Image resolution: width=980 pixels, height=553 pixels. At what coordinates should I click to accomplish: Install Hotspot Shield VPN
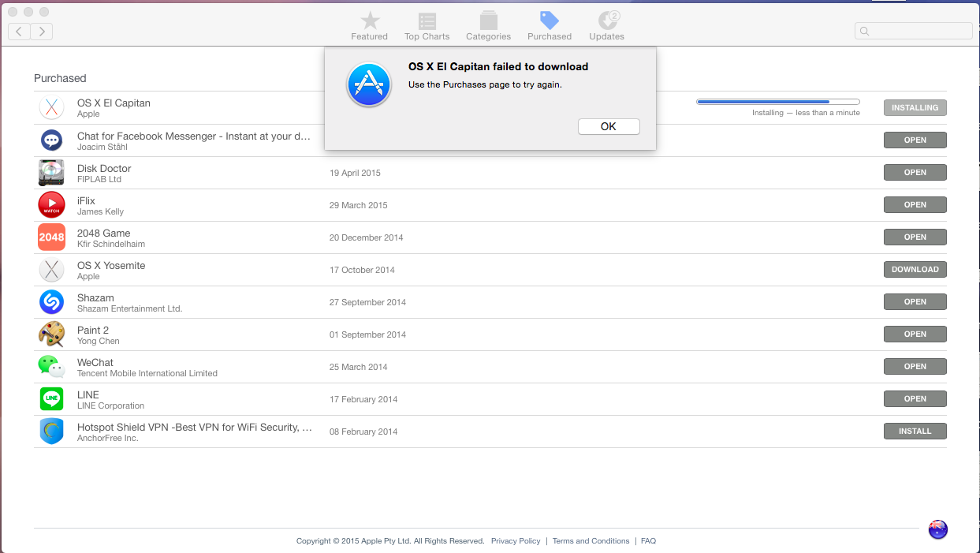pyautogui.click(x=915, y=431)
